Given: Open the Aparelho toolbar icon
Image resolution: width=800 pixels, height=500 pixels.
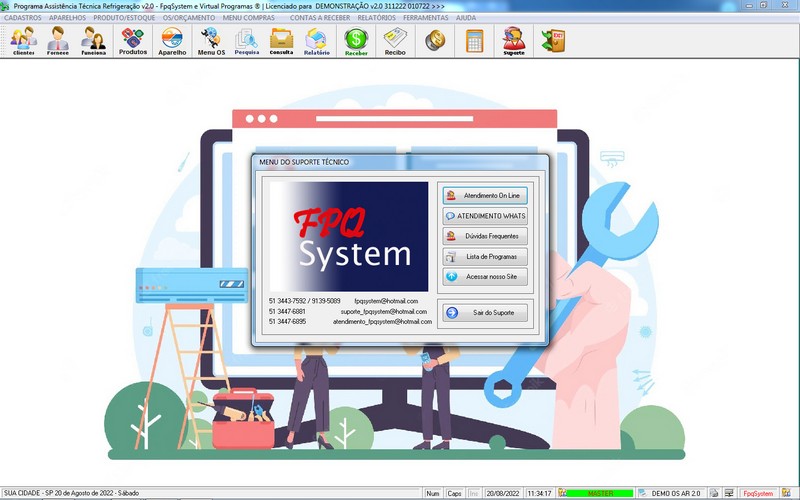Looking at the screenshot, I should [172, 41].
